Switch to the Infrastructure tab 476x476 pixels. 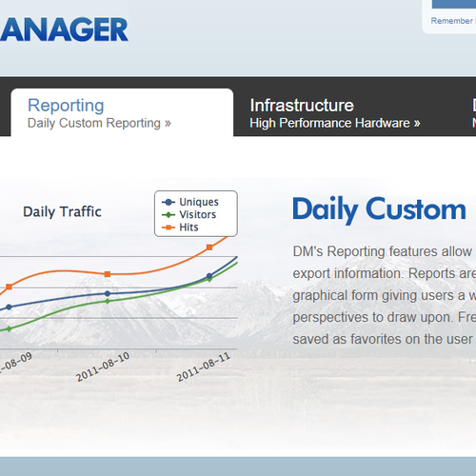click(x=302, y=106)
